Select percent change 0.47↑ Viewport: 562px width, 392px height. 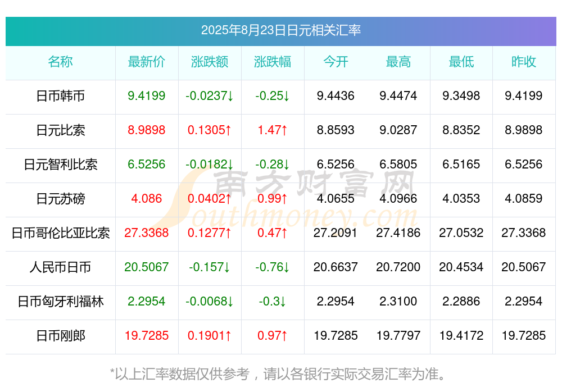(x=273, y=233)
